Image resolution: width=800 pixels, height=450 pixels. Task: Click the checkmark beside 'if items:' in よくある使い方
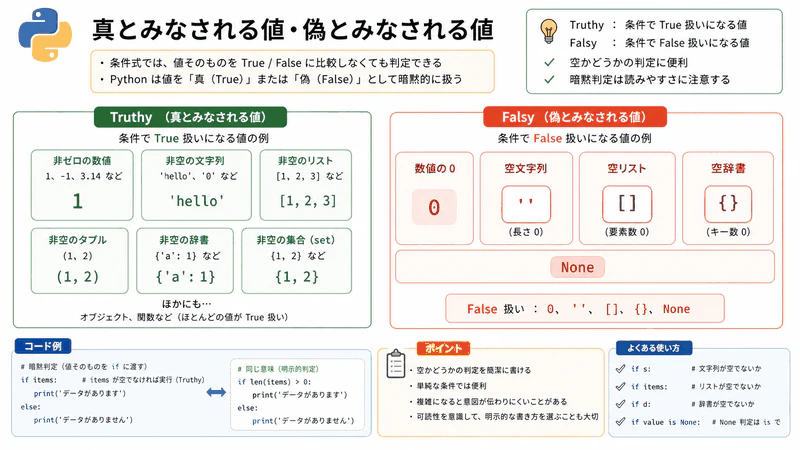(620, 386)
